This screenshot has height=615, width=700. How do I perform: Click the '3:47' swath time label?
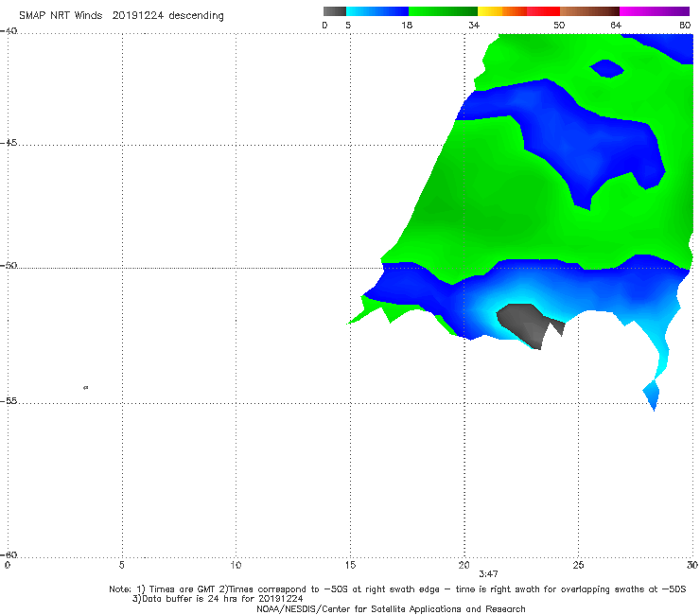(x=488, y=574)
